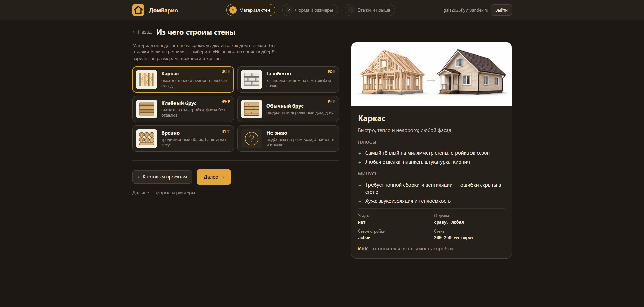Choose the Клеёный брус material option
This screenshot has height=307, width=644.
click(x=183, y=109)
